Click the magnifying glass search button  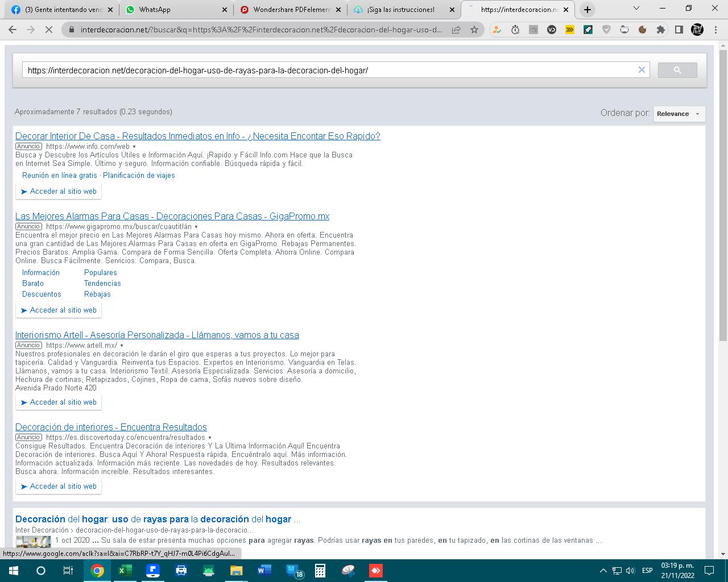click(677, 70)
